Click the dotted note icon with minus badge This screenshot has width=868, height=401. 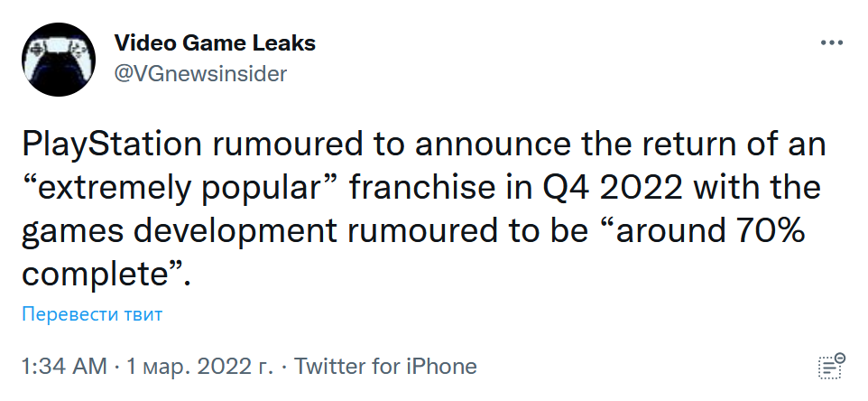point(832,366)
